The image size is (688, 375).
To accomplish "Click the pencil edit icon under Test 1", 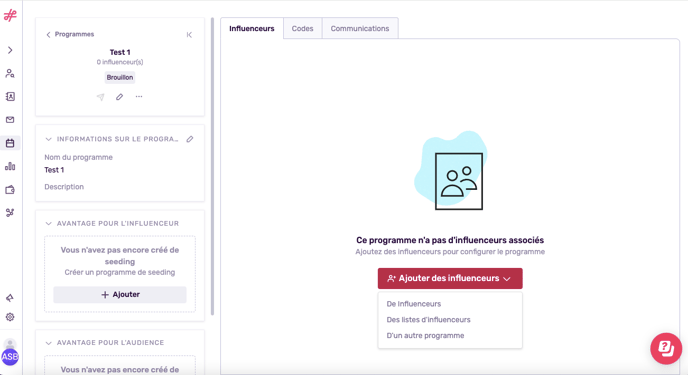I will point(119,97).
